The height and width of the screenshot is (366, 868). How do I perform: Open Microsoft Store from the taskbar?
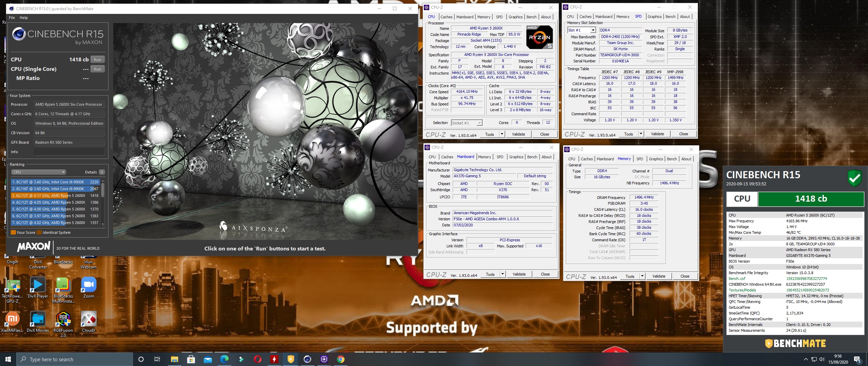191,359
